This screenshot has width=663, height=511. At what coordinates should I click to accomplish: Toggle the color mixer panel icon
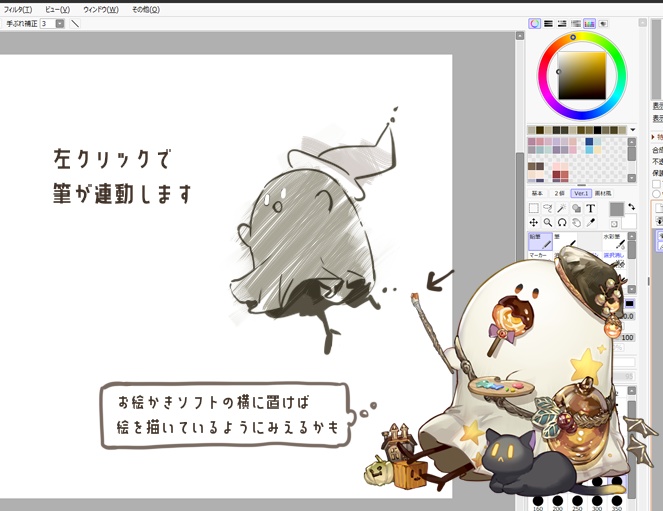(x=575, y=24)
